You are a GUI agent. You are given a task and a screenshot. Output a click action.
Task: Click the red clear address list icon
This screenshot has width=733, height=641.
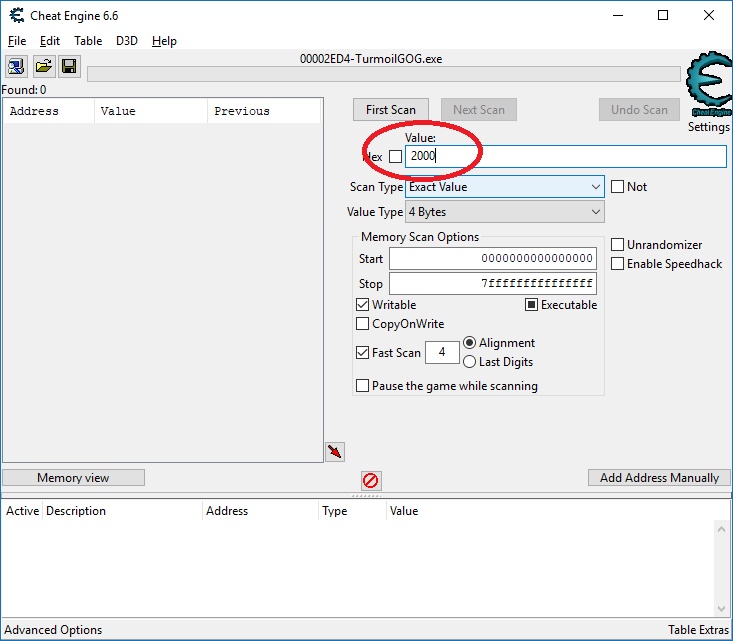(x=371, y=480)
